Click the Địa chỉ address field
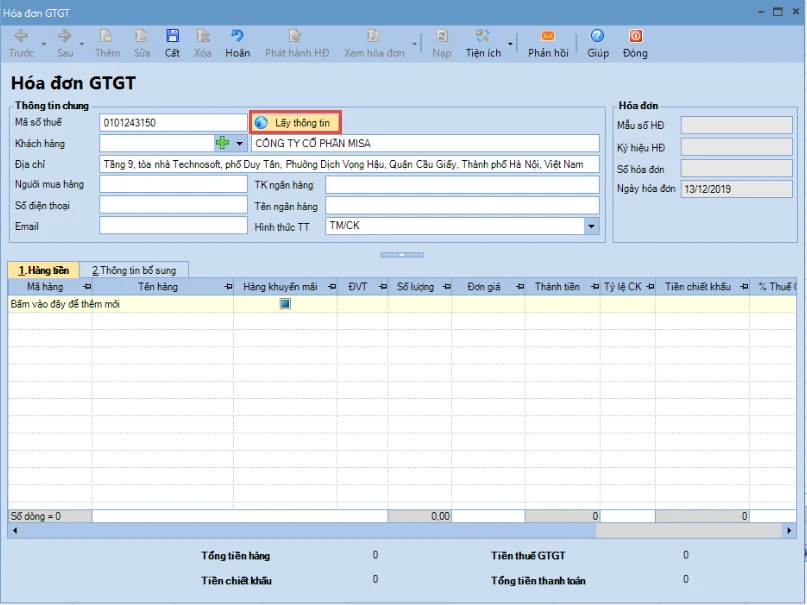This screenshot has width=807, height=605. (349, 164)
